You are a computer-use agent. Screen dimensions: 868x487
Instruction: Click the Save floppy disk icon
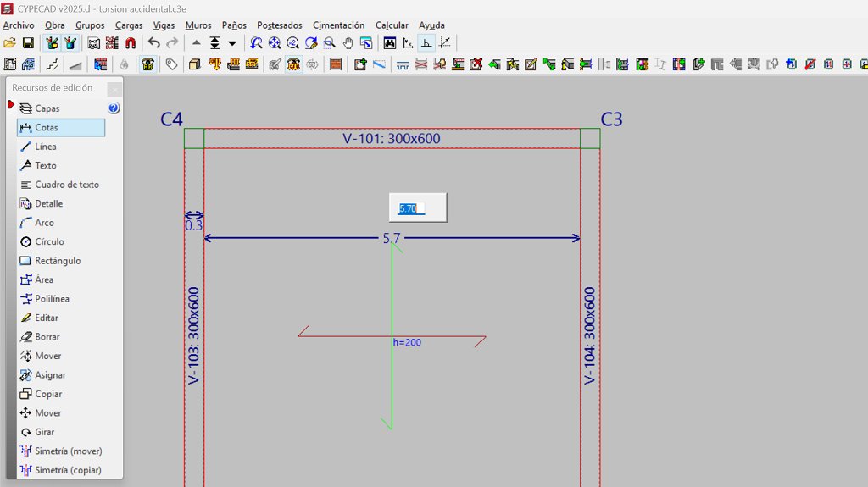tap(28, 43)
